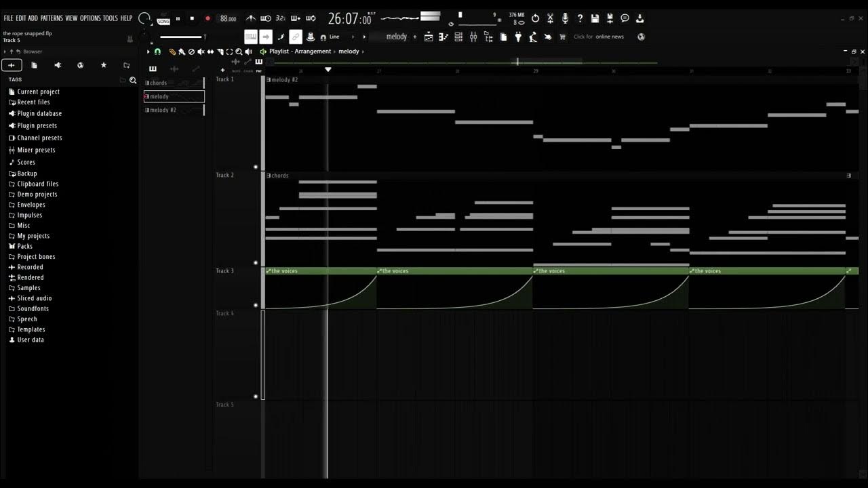The height and width of the screenshot is (488, 868).
Task: Mute Track 3 using its green dot
Action: pyautogui.click(x=256, y=305)
